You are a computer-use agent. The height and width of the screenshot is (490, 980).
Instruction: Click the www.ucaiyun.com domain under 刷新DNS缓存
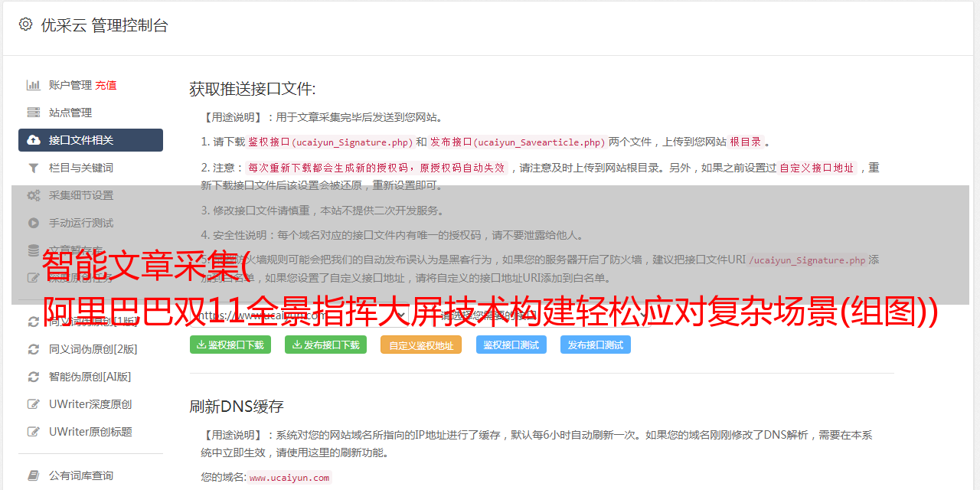289,478
